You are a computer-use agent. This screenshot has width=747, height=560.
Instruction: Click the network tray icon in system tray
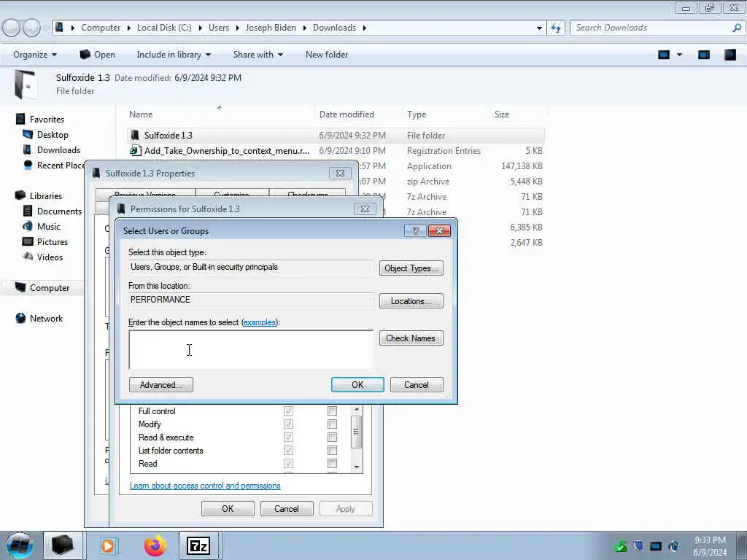[656, 545]
